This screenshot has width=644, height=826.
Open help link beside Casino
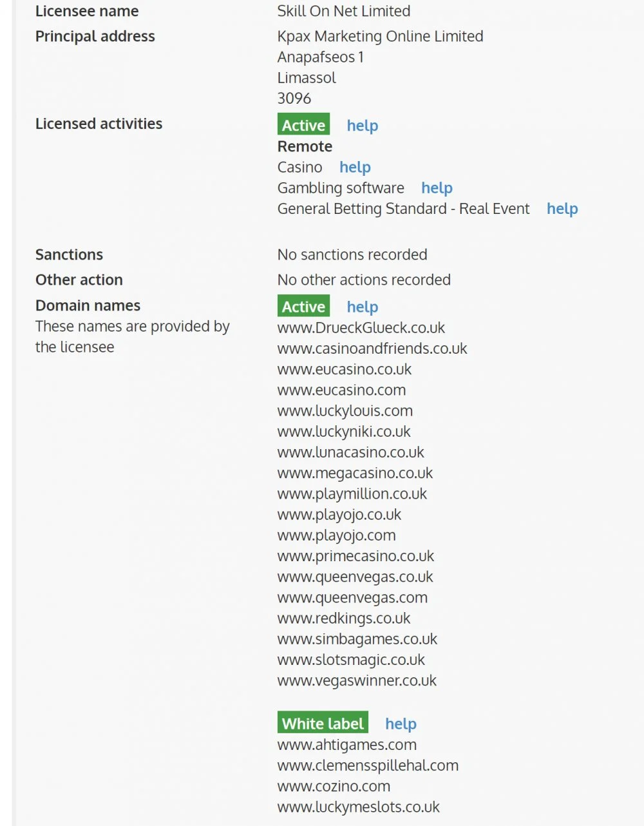click(355, 167)
